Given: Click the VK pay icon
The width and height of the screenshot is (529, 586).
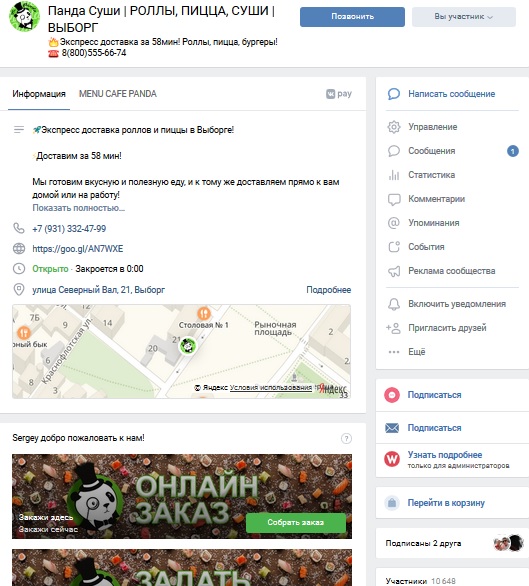Looking at the screenshot, I should click(339, 94).
